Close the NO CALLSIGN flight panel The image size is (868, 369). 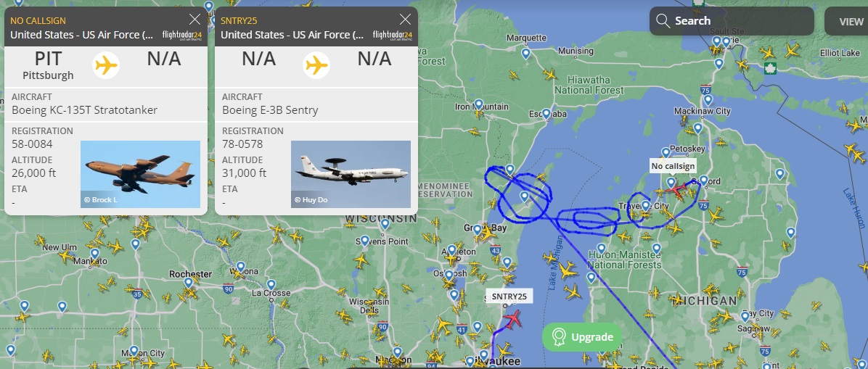click(x=195, y=20)
